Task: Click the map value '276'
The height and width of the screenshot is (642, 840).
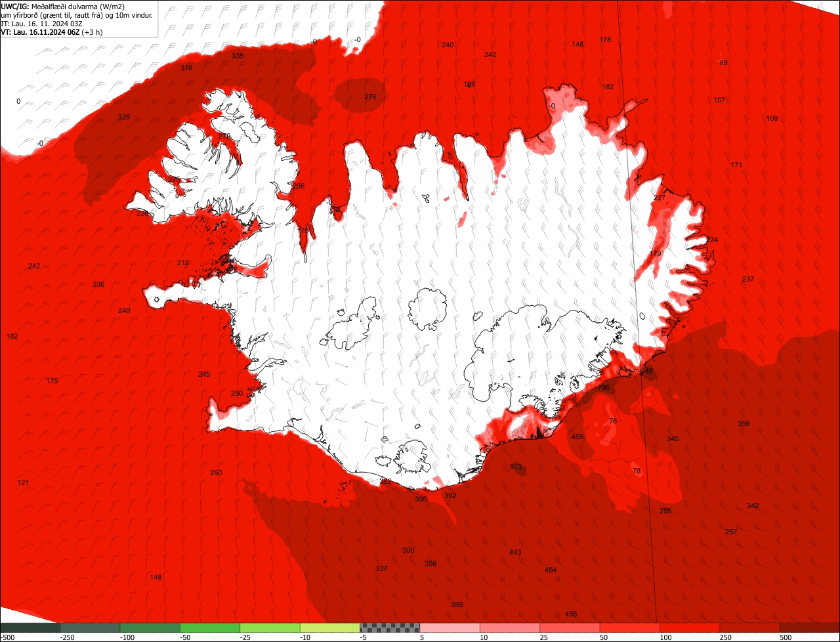Action: click(370, 96)
